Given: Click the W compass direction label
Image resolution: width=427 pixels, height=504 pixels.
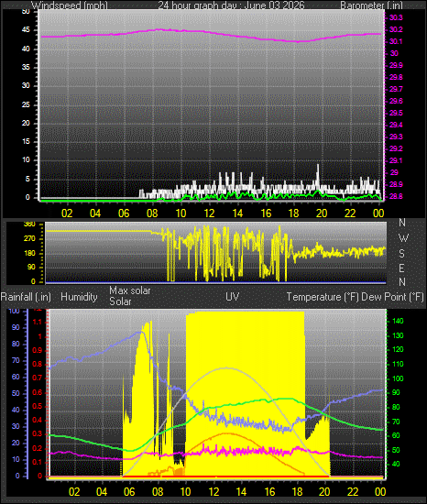Looking at the screenshot, I should 403,238.
